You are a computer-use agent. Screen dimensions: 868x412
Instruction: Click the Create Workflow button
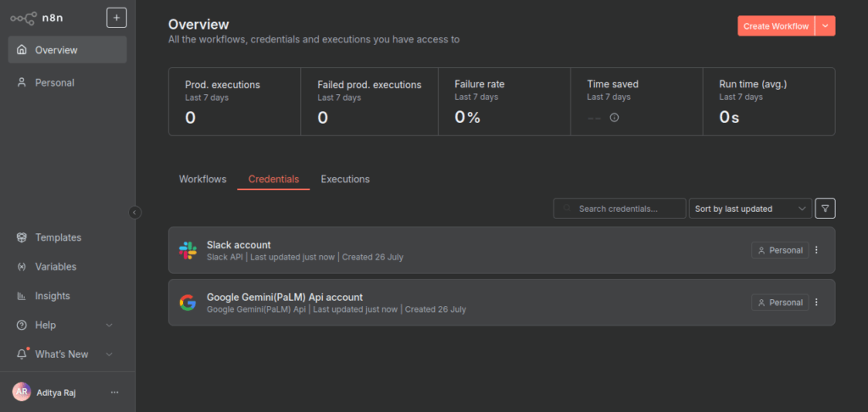click(x=775, y=26)
